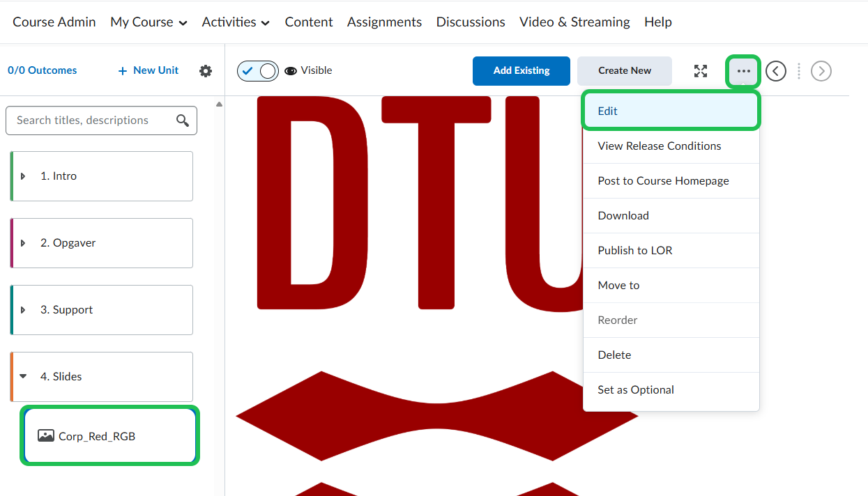Go to next content item arrow
Viewport: 868px width, 496px height.
(x=821, y=71)
